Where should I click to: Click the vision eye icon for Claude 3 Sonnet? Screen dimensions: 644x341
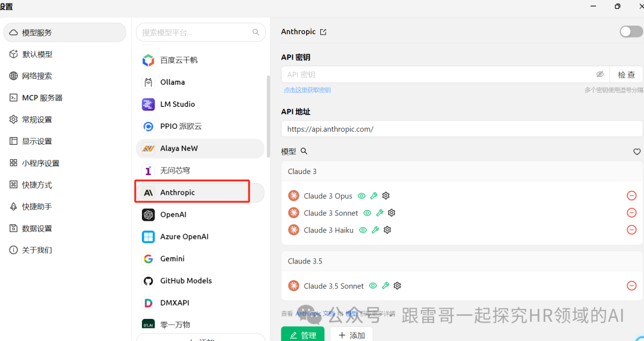[367, 213]
